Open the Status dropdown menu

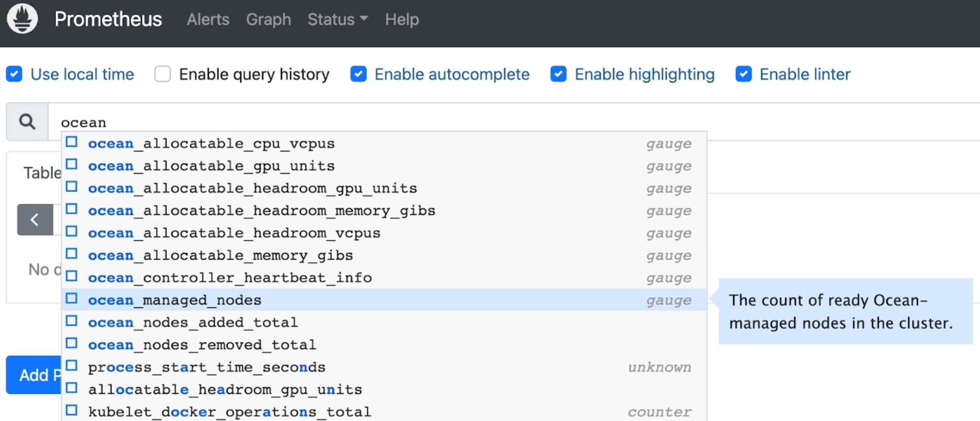[x=337, y=20]
